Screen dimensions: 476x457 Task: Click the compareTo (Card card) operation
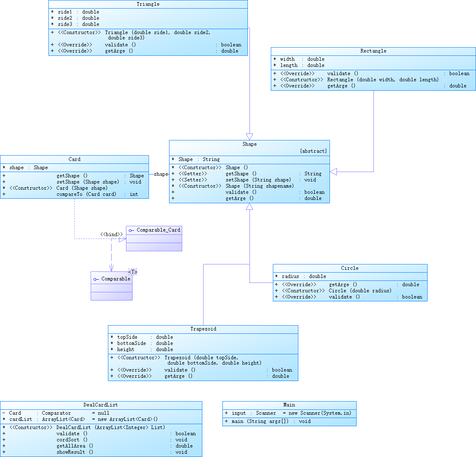(70, 194)
